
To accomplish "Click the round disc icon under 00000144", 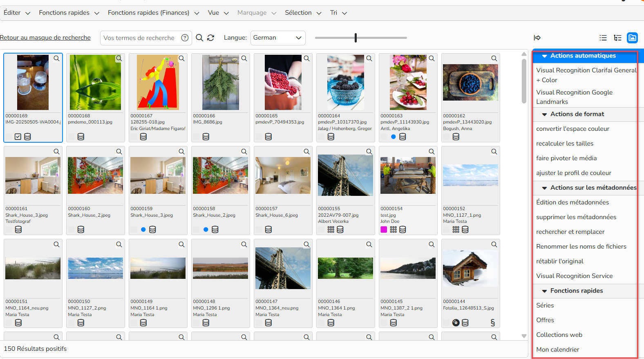I will coord(456,323).
